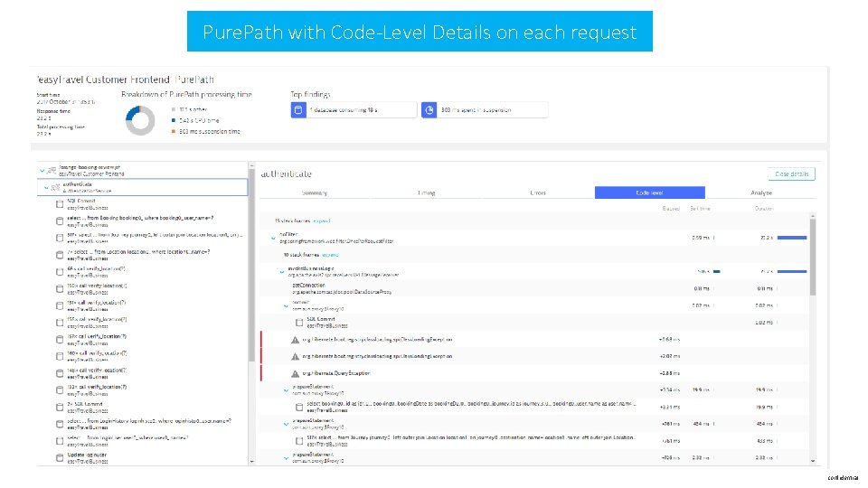Image resolution: width=868 pixels, height=488 pixels.
Task: Open the '303 ms spent in suspension' finding
Action: coord(485,110)
